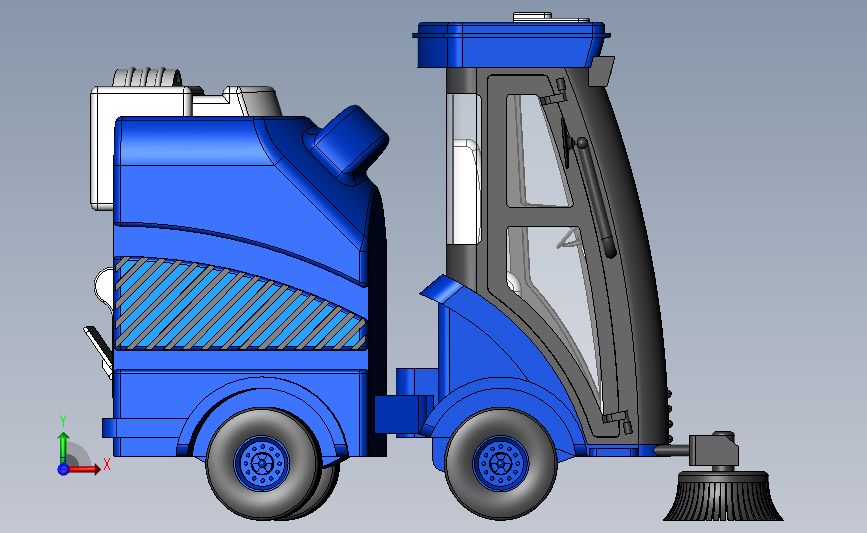The height and width of the screenshot is (533, 867).
Task: Click the Y label on the triad
Action: pos(63,422)
